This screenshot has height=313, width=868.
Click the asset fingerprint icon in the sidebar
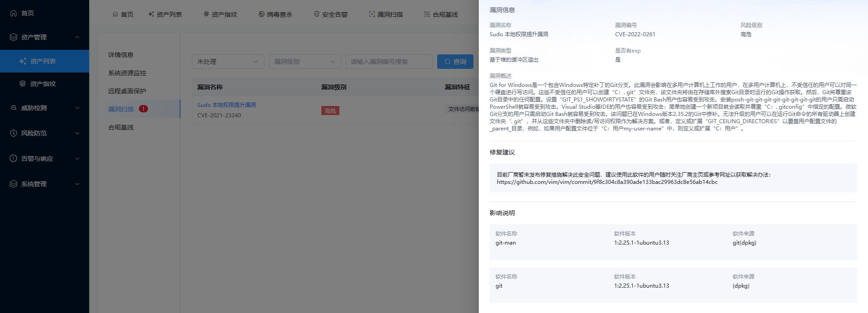23,84
